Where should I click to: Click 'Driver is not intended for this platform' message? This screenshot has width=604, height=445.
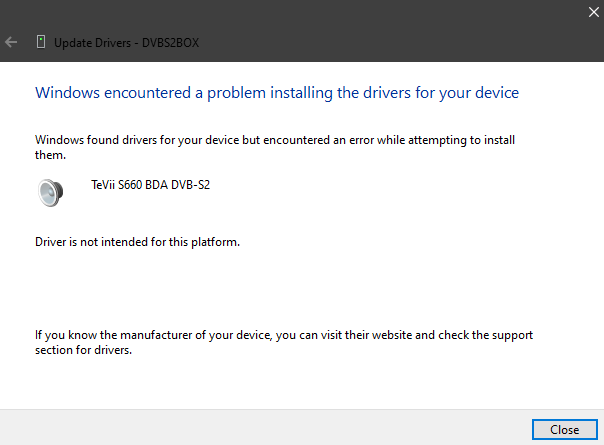pos(138,242)
